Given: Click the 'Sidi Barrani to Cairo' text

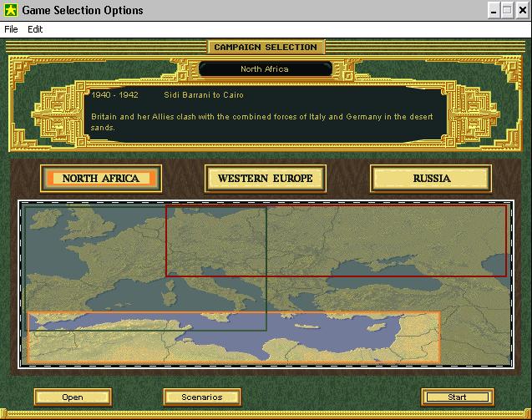Looking at the screenshot, I should click(204, 95).
